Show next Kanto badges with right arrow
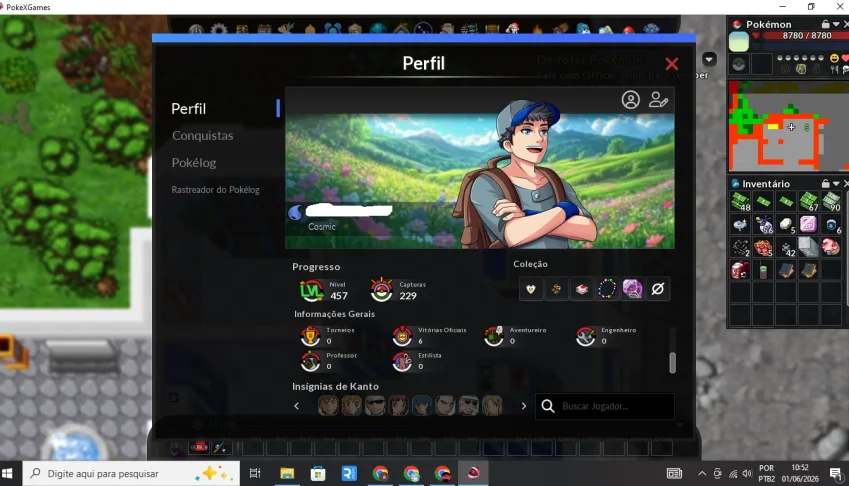Screen dimensions: 849x486 coord(524,406)
